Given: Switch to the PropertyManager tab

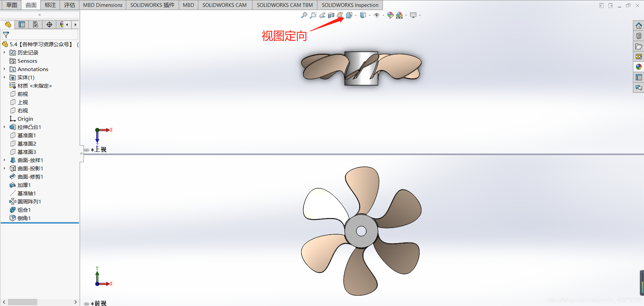Looking at the screenshot, I should pos(22,24).
